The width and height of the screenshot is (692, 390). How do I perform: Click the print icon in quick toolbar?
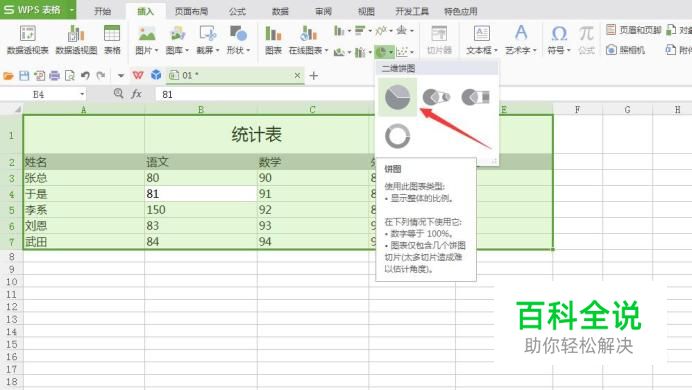(54, 76)
